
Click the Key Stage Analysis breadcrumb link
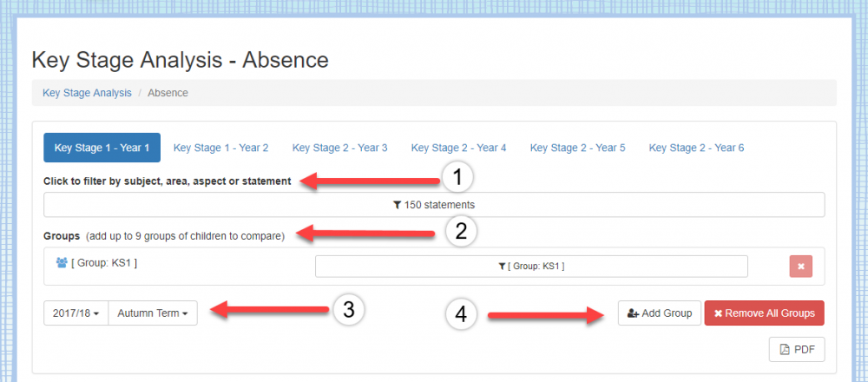point(87,93)
